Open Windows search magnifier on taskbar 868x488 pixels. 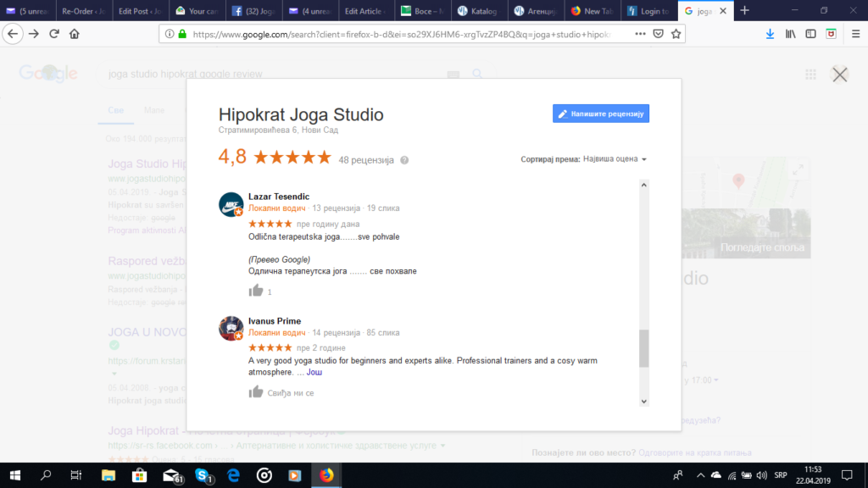pyautogui.click(x=46, y=475)
